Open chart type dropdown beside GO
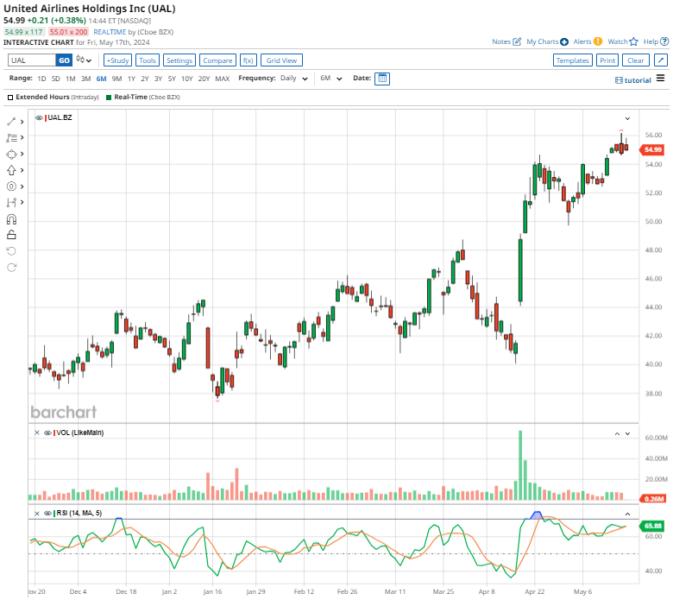The height and width of the screenshot is (600, 673). click(x=84, y=60)
